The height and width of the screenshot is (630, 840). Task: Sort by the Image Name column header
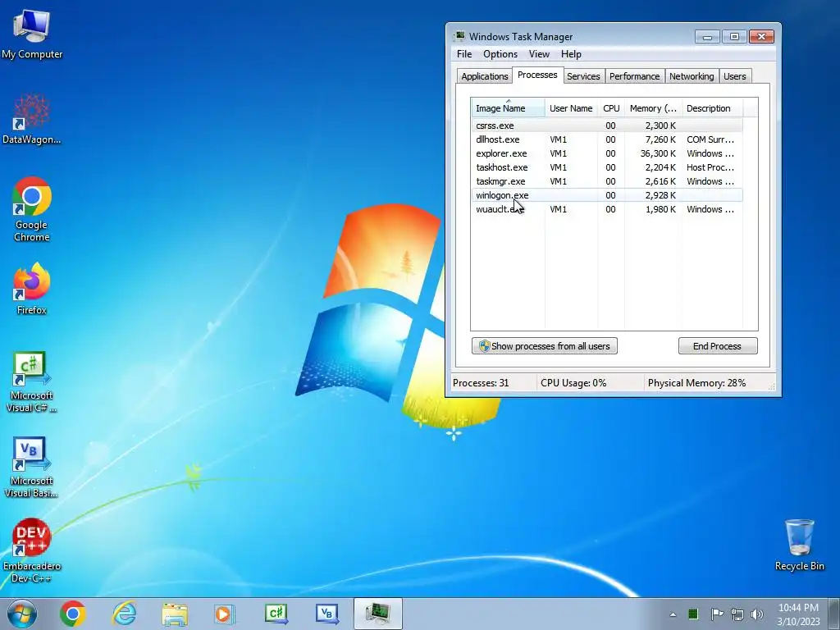tap(508, 107)
